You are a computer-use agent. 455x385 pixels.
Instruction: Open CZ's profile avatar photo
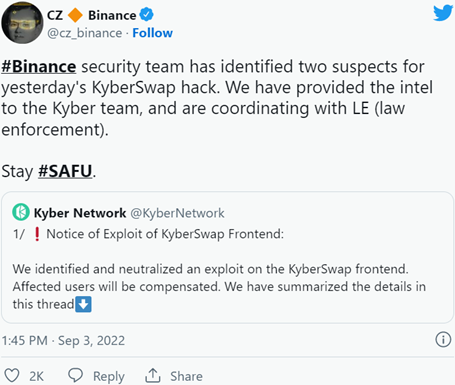[22, 23]
